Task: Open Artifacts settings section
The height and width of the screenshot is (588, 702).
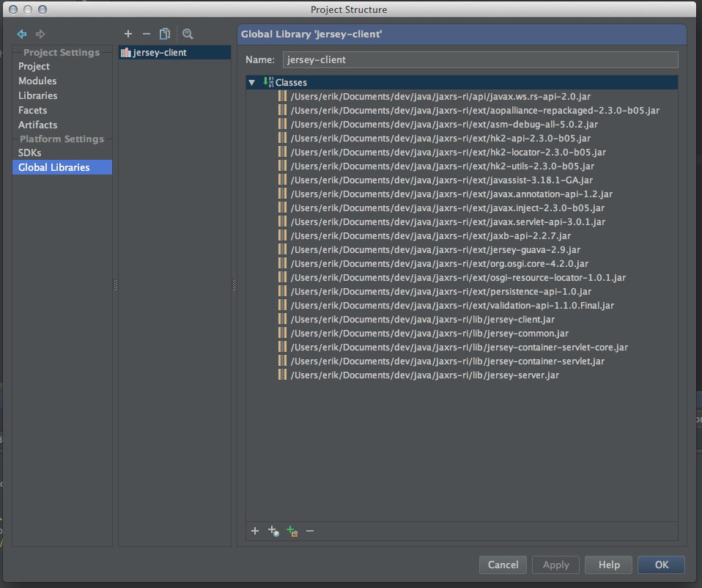Action: (x=38, y=125)
